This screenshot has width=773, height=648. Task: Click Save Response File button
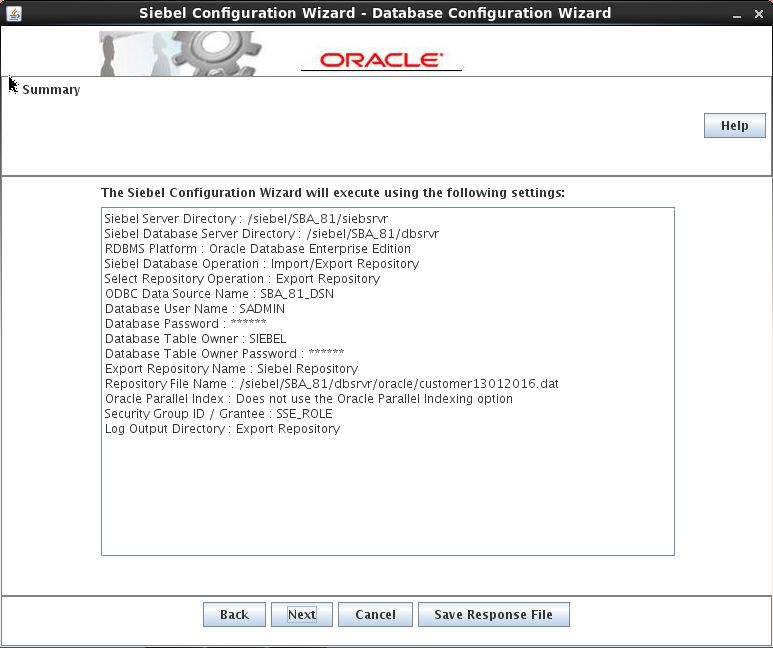point(493,614)
